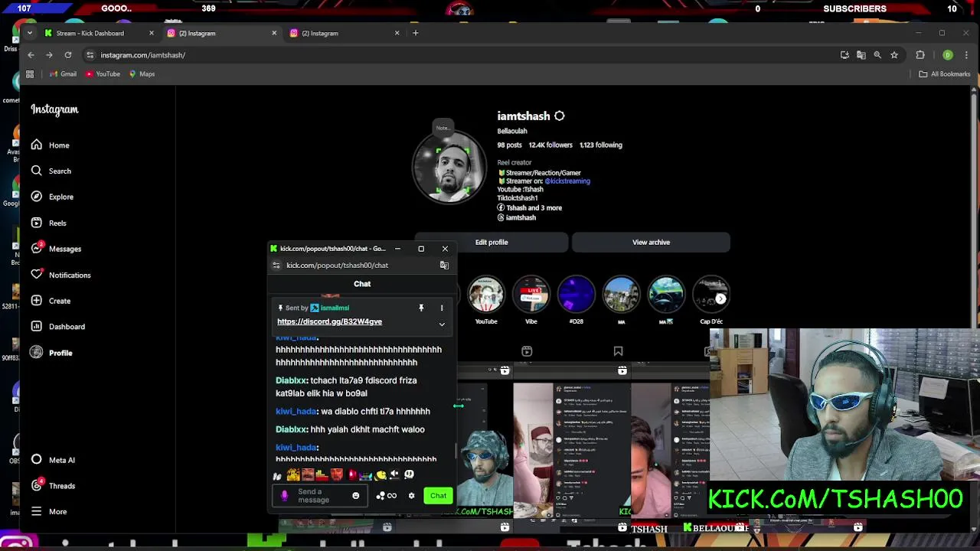Click Create in the Instagram sidebar

pyautogui.click(x=51, y=301)
